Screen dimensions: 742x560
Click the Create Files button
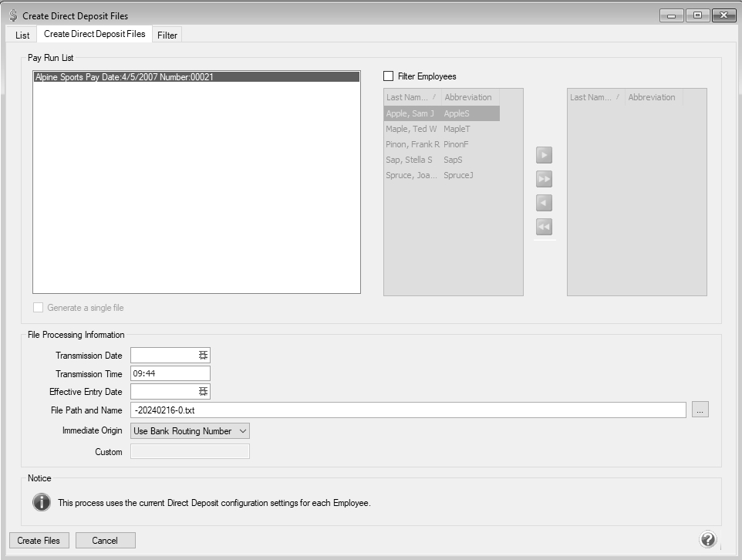point(39,541)
